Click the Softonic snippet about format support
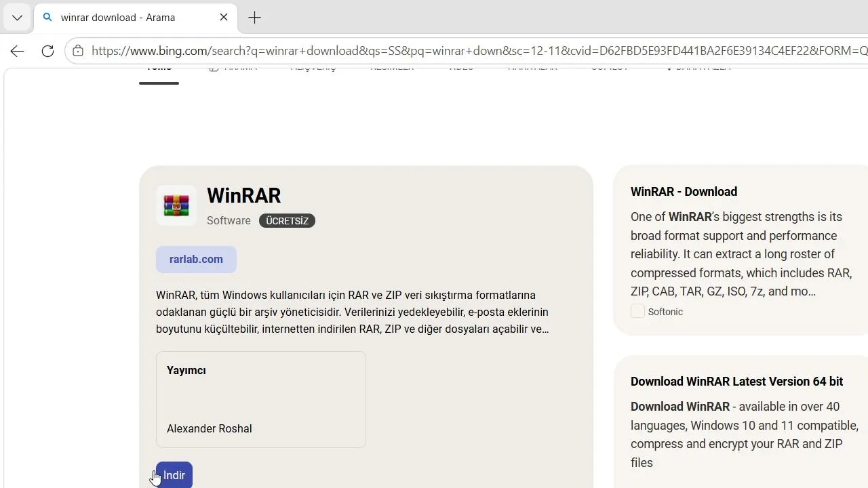This screenshot has height=488, width=868. (741, 254)
